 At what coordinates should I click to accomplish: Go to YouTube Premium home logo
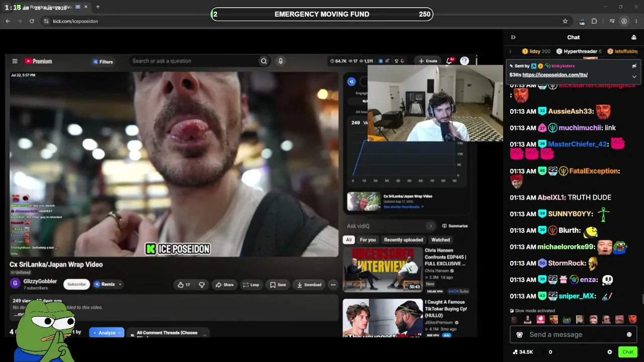38,61
